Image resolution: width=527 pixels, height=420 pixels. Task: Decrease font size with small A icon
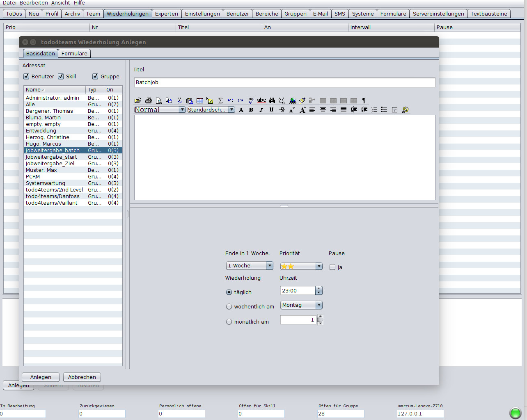coord(292,110)
